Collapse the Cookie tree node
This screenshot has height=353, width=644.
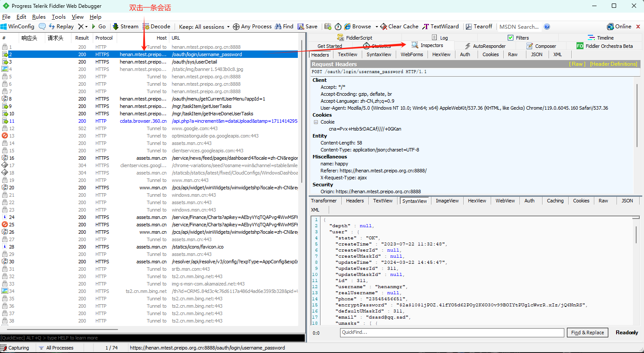316,122
